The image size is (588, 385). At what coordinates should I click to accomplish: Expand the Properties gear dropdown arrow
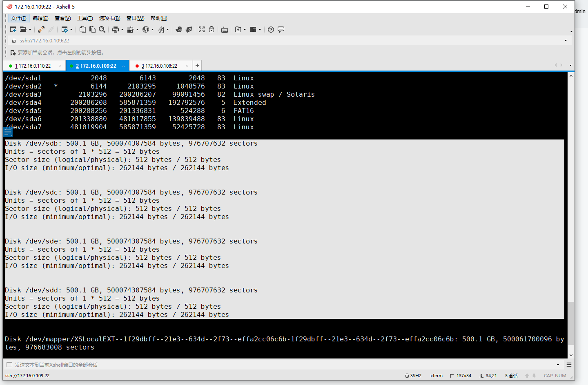coord(71,29)
